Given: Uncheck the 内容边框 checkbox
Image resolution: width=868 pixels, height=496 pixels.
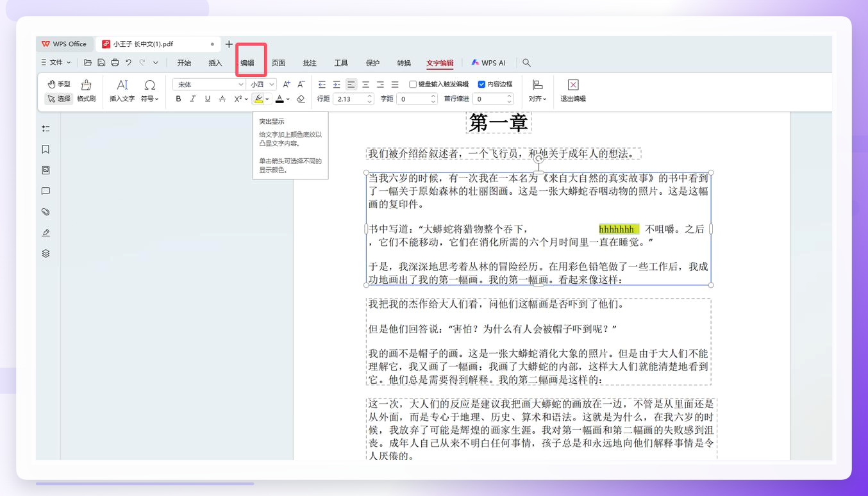Looking at the screenshot, I should tap(481, 84).
